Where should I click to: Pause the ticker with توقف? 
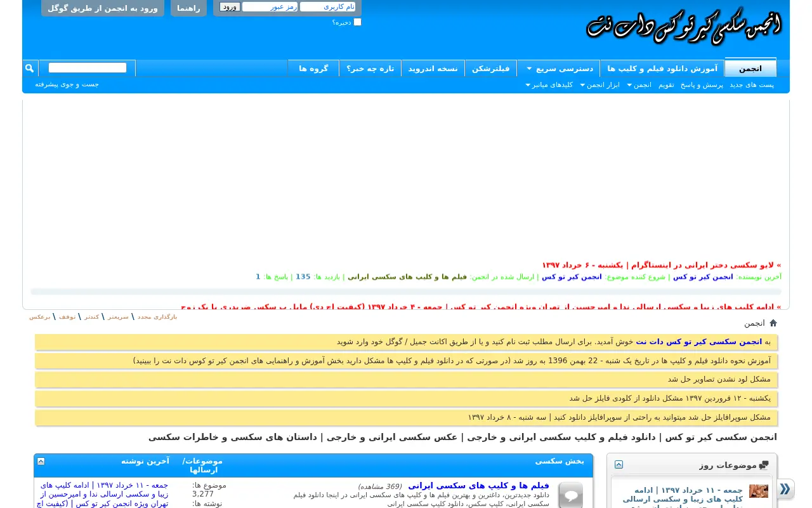[67, 316]
